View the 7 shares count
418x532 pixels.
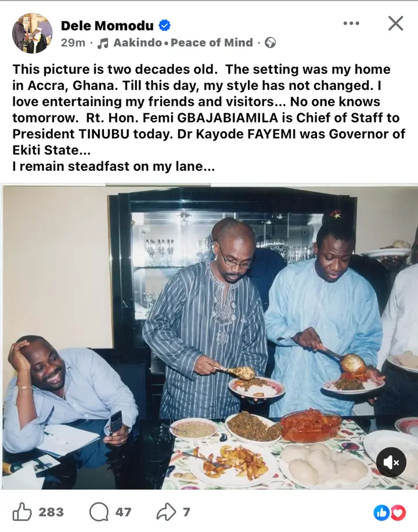pos(186,512)
